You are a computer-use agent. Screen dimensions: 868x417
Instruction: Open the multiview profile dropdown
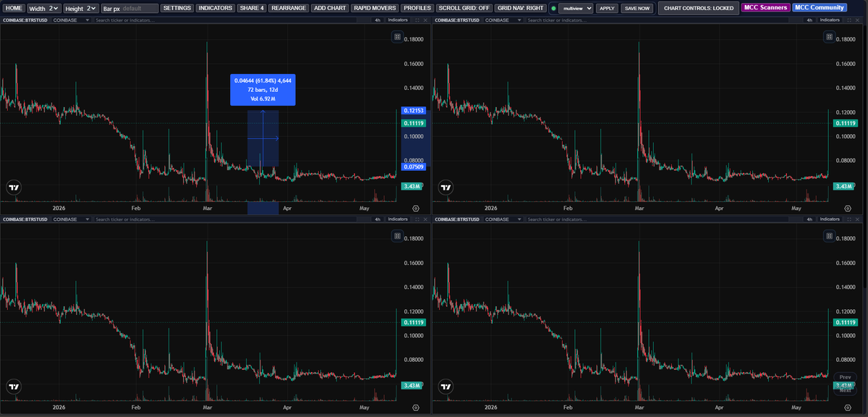[x=576, y=8]
